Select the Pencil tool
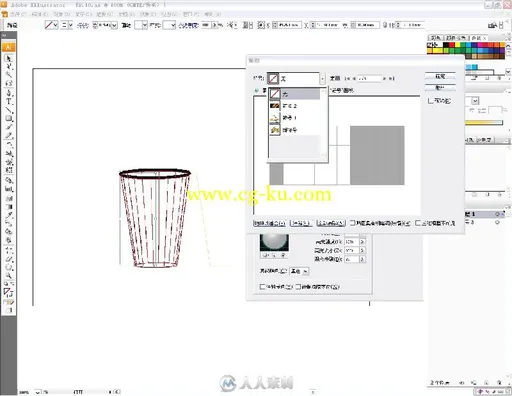Image resolution: width=512 pixels, height=396 pixels. 8,136
